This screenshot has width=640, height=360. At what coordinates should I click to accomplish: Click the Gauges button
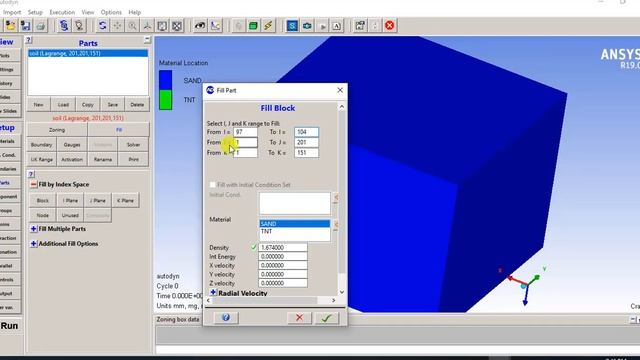pyautogui.click(x=72, y=144)
